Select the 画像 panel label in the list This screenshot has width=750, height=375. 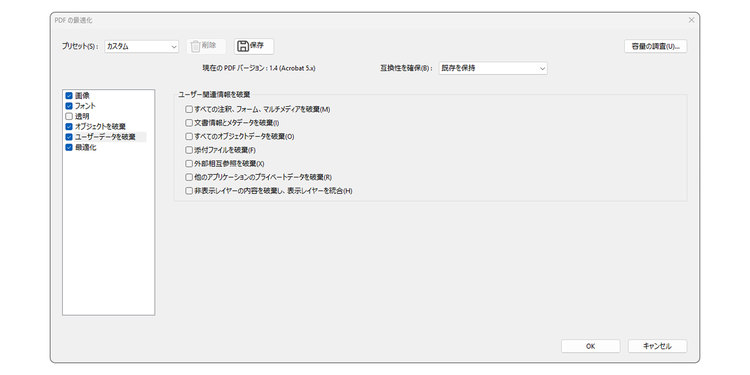[82, 96]
